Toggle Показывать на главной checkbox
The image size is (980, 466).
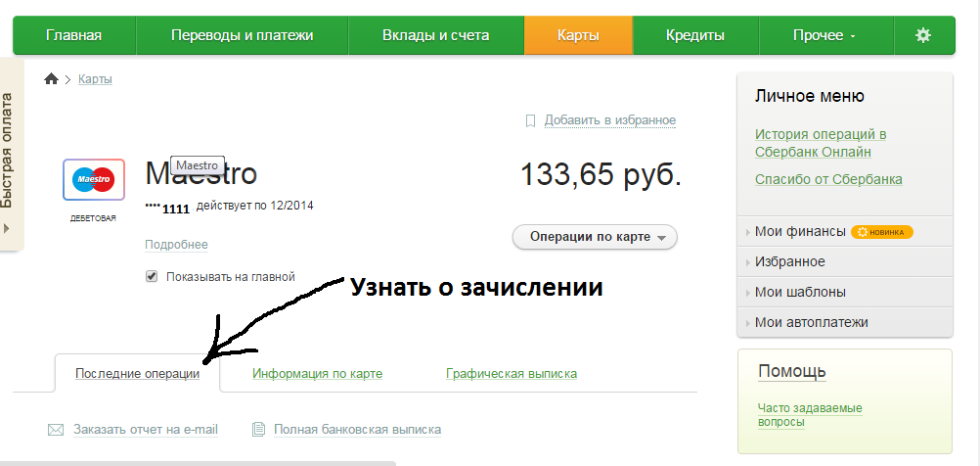pos(152,276)
